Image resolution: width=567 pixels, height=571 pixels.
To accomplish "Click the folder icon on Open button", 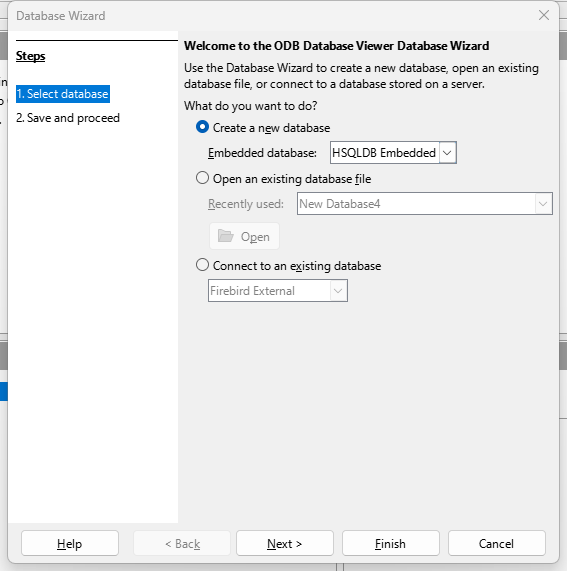I will pyautogui.click(x=225, y=236).
